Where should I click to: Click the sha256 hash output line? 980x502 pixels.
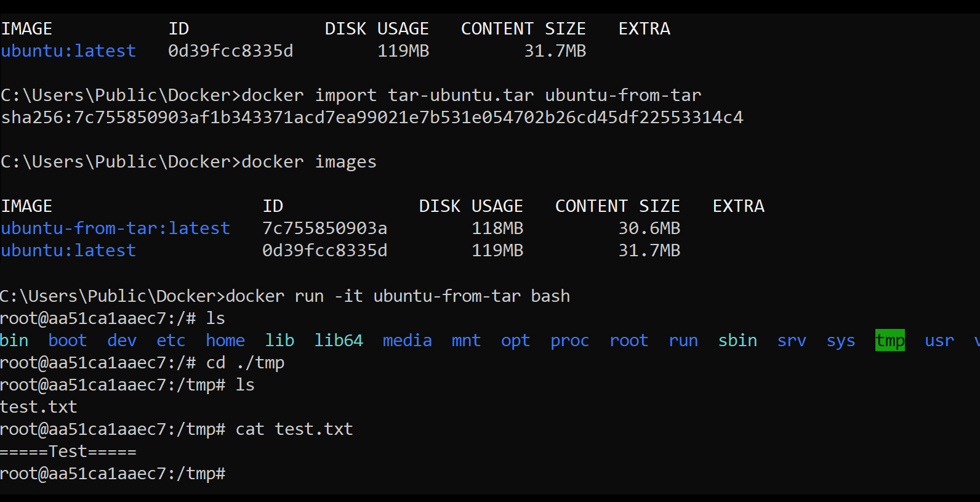click(x=372, y=118)
